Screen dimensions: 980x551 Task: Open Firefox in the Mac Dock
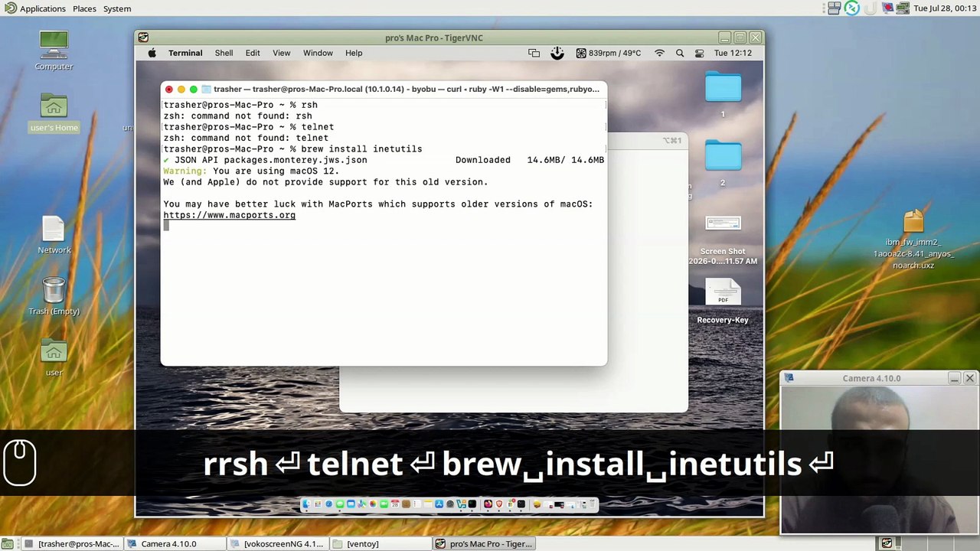click(488, 504)
